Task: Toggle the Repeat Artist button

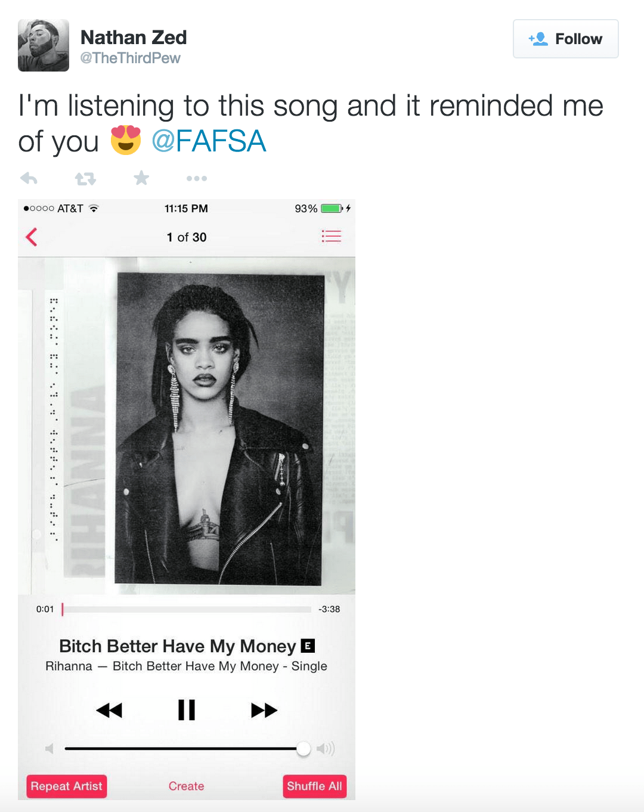Action: (x=67, y=786)
